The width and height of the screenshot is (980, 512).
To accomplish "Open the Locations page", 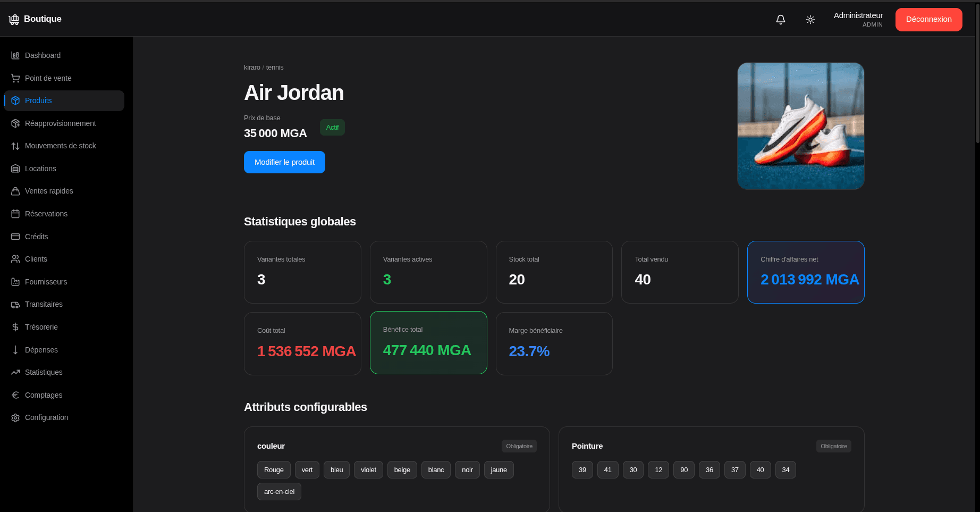I will 64,169.
